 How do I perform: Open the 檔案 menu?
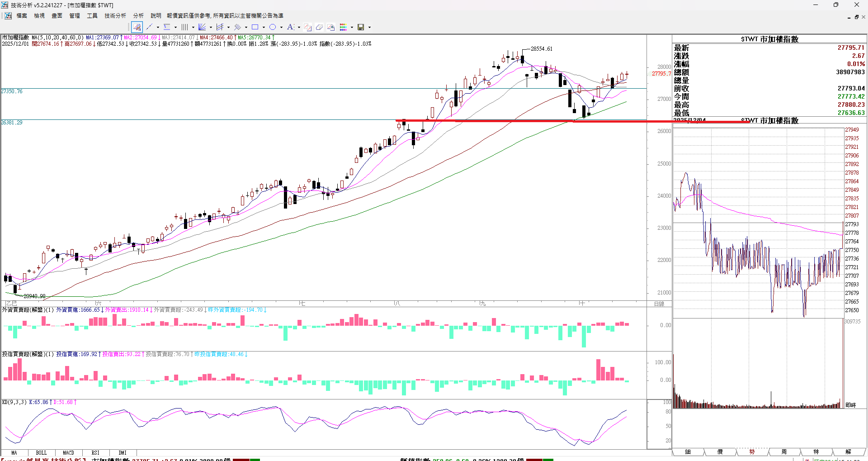tap(22, 15)
